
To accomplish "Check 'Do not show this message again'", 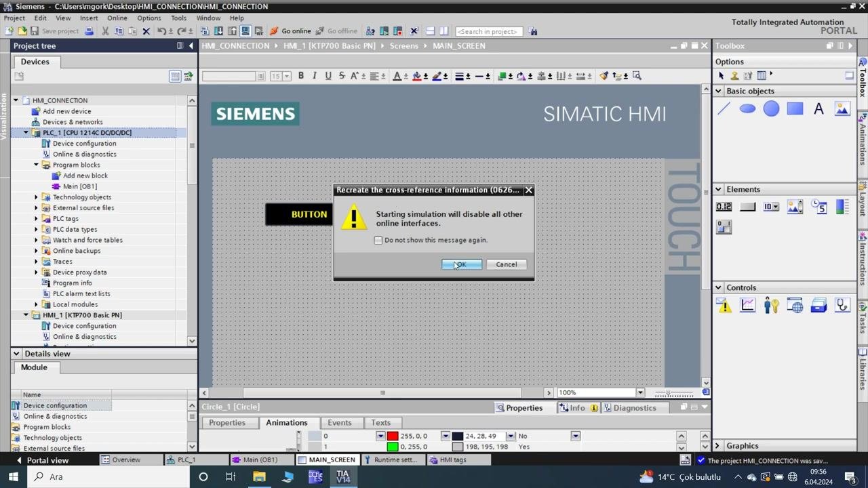I will coord(378,240).
